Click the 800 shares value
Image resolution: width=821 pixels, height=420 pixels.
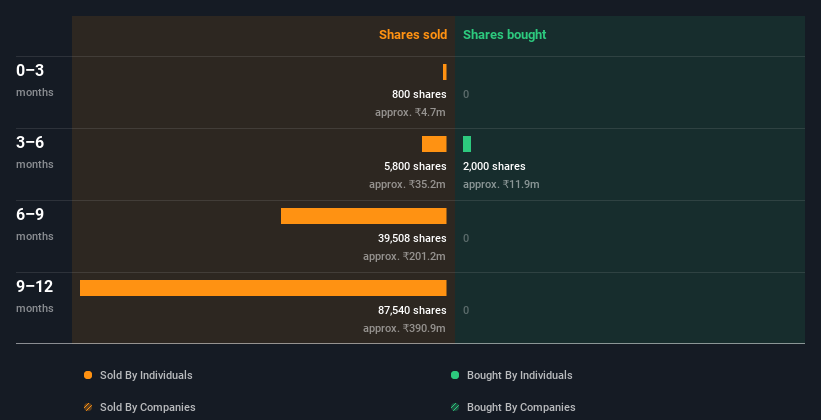point(419,94)
